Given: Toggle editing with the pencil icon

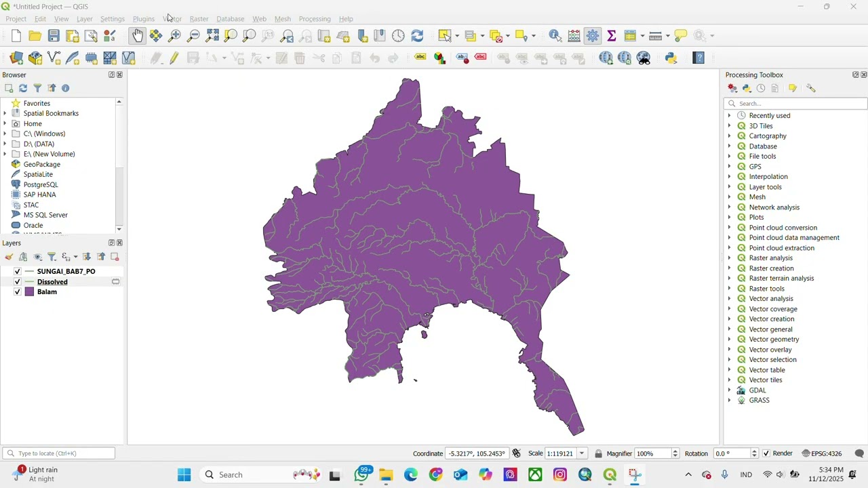Looking at the screenshot, I should coord(175,58).
